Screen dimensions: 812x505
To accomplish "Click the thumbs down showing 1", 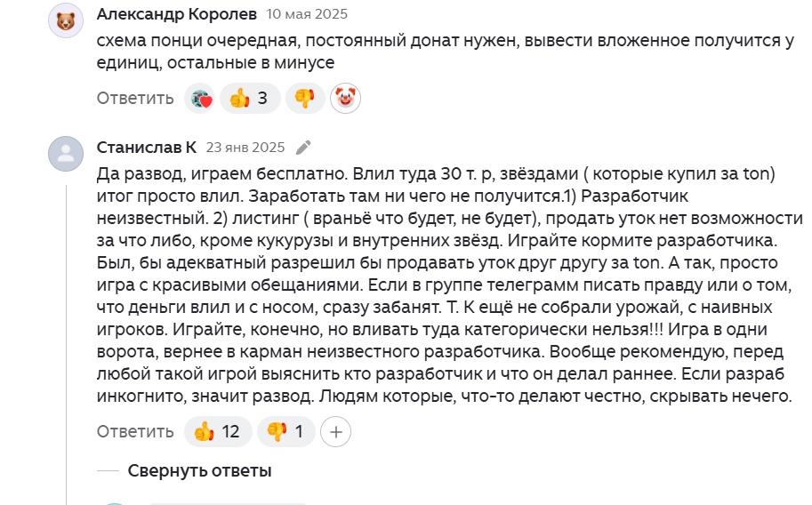I will click(x=286, y=432).
